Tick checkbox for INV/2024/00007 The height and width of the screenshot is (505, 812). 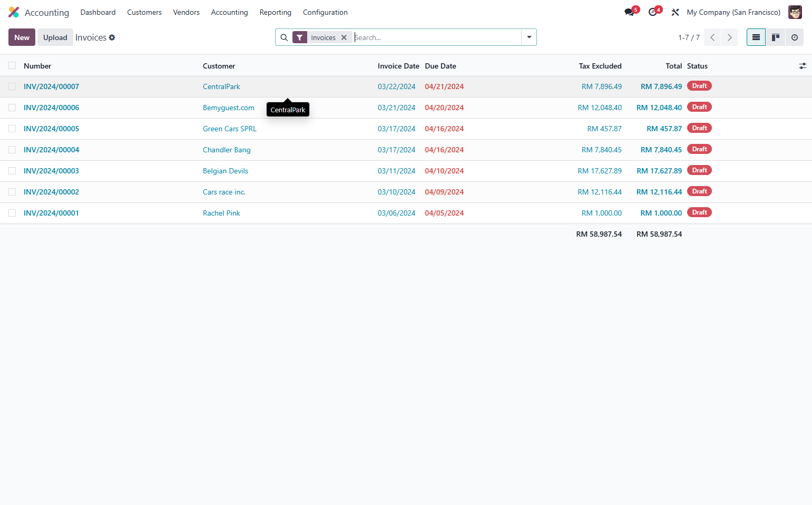12,86
